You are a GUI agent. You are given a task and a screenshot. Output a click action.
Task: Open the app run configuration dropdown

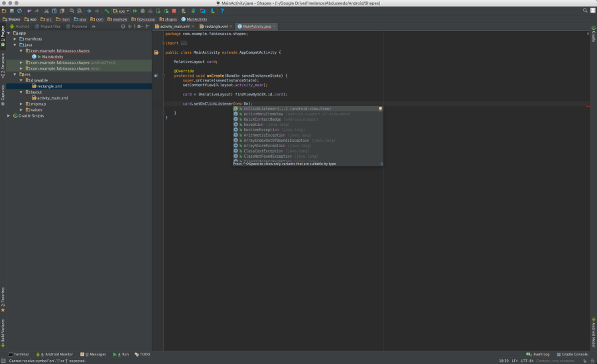pos(121,11)
